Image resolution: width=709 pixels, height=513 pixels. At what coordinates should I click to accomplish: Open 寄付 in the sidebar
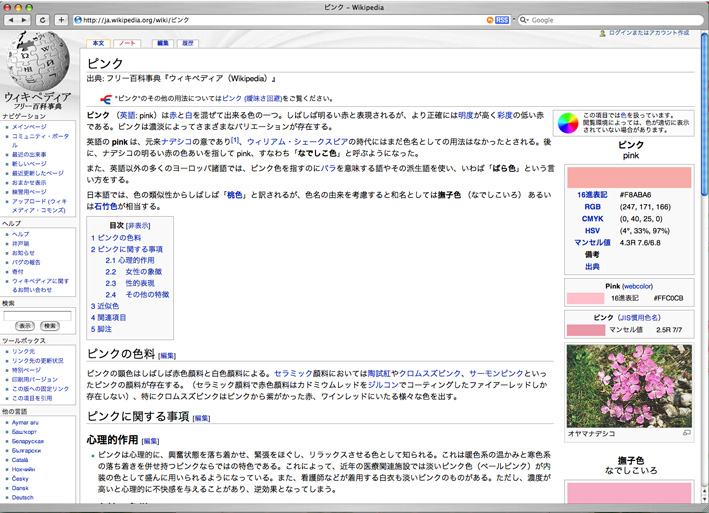pyautogui.click(x=18, y=272)
